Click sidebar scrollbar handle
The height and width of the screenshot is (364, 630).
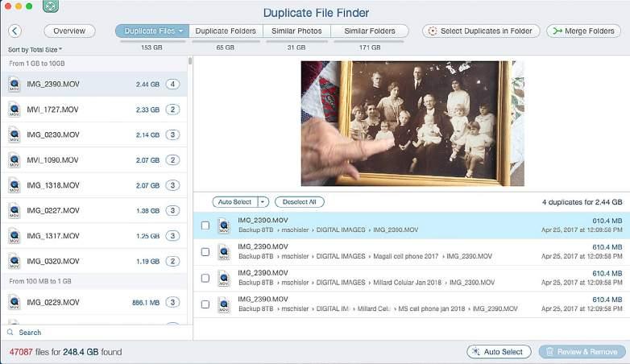tap(190, 61)
